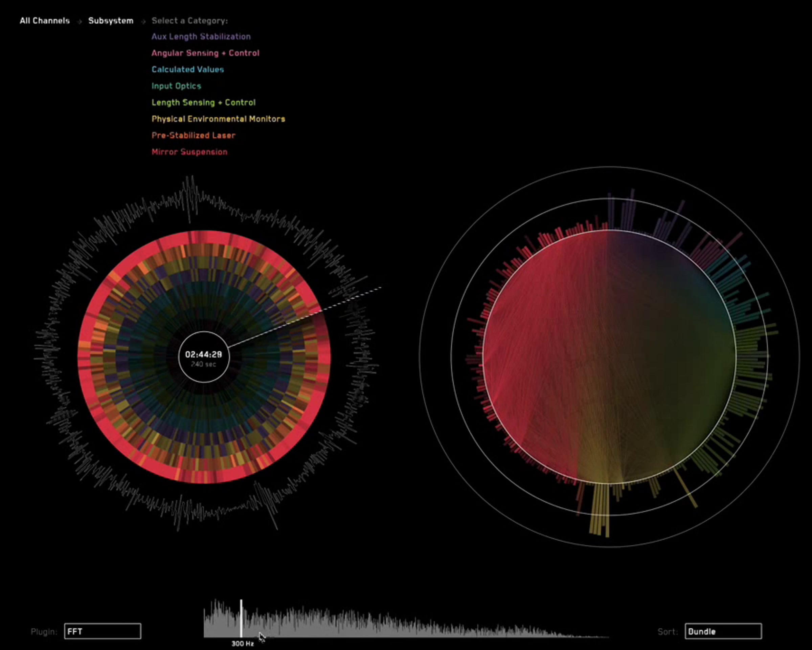Open the Sort Bundle dropdown
Viewport: 812px width, 650px height.
point(723,631)
